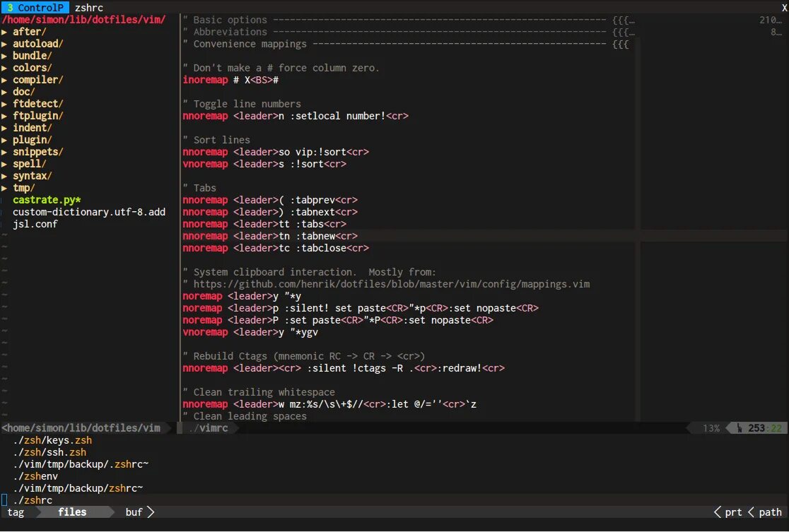The width and height of the screenshot is (789, 532).
Task: Select the root path /home/simon/lib/dotfiles/vim/
Action: (x=83, y=20)
